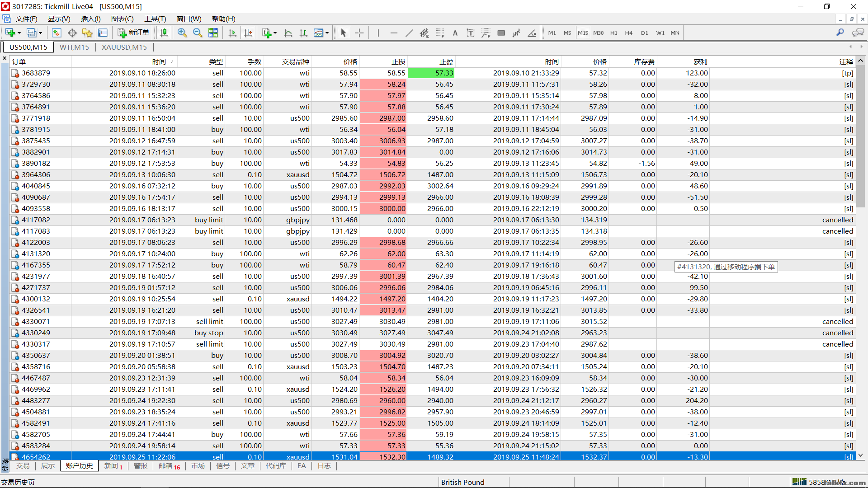Select the Equidistant Channel tool
Image resolution: width=868 pixels, height=488 pixels.
coord(425,33)
